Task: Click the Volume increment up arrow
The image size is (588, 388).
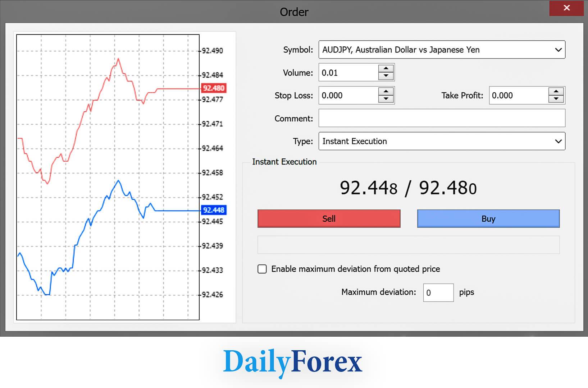Action: coord(385,68)
